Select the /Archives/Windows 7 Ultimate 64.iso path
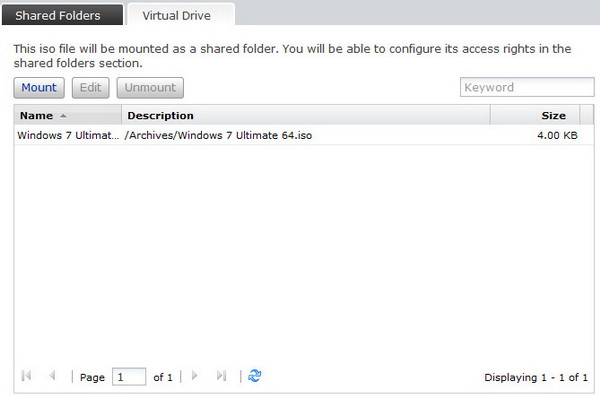 tap(218, 135)
